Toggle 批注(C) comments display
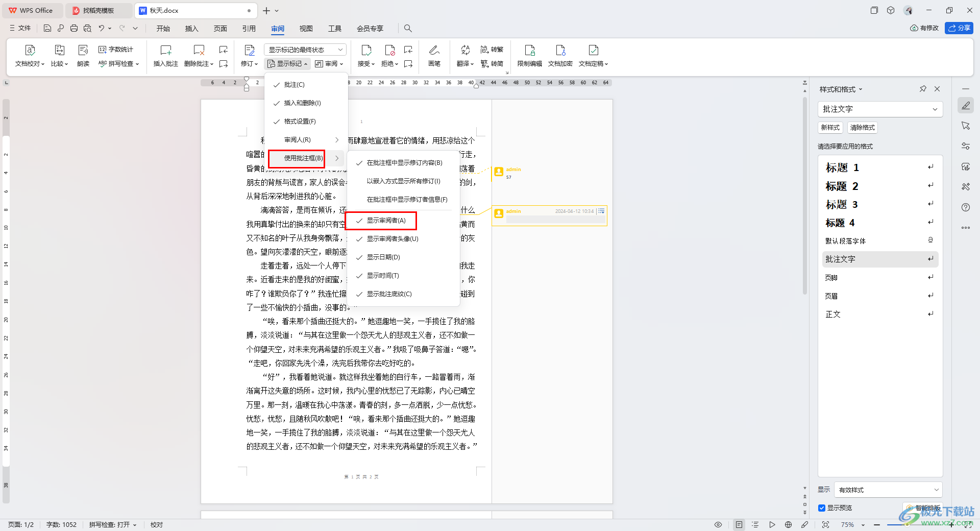Viewport: 980px width, 531px height. coord(306,85)
